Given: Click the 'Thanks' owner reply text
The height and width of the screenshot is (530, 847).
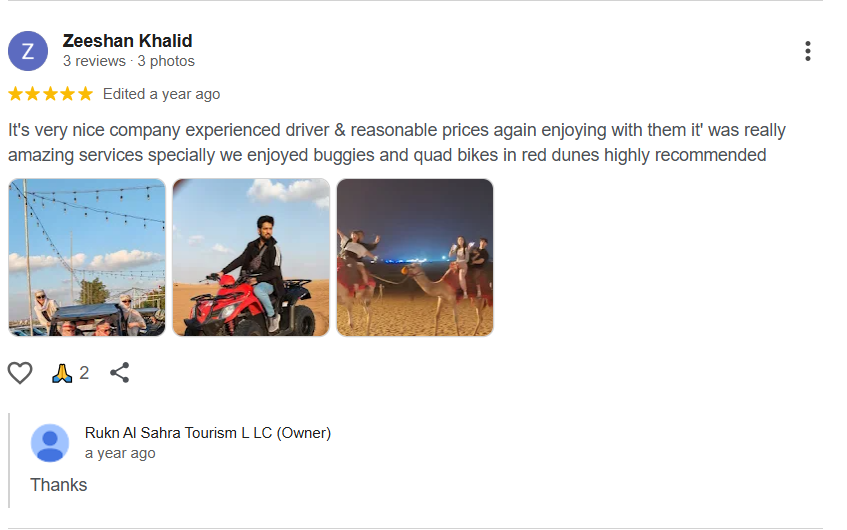Looking at the screenshot, I should [x=59, y=485].
